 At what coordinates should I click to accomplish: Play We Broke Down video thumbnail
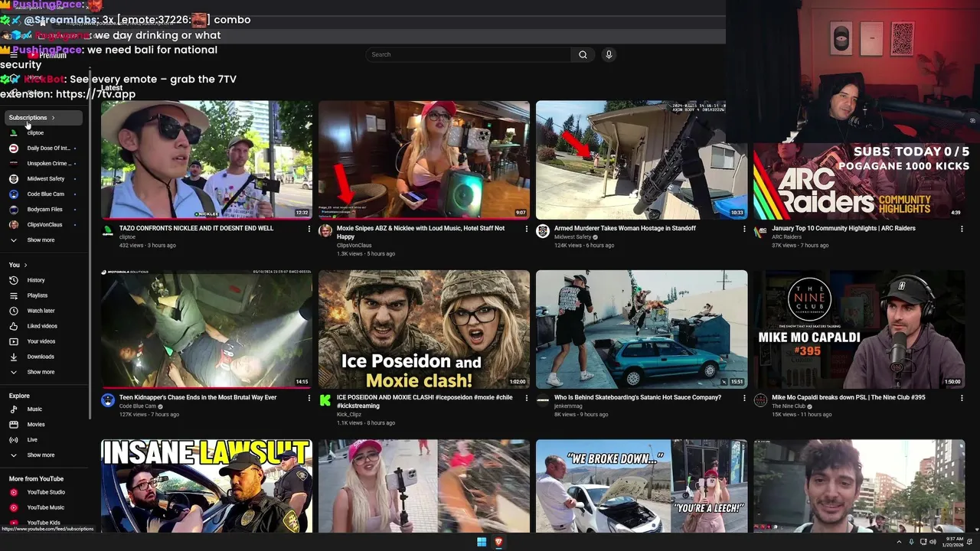tap(642, 485)
